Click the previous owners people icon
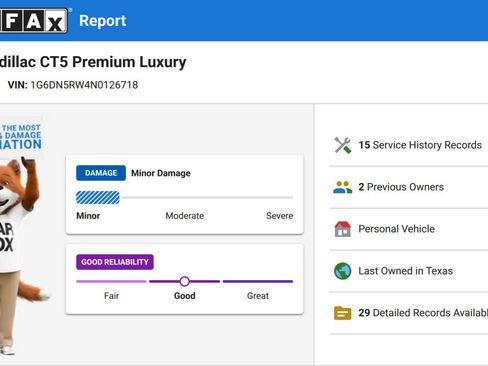The image size is (488, 366). (343, 187)
